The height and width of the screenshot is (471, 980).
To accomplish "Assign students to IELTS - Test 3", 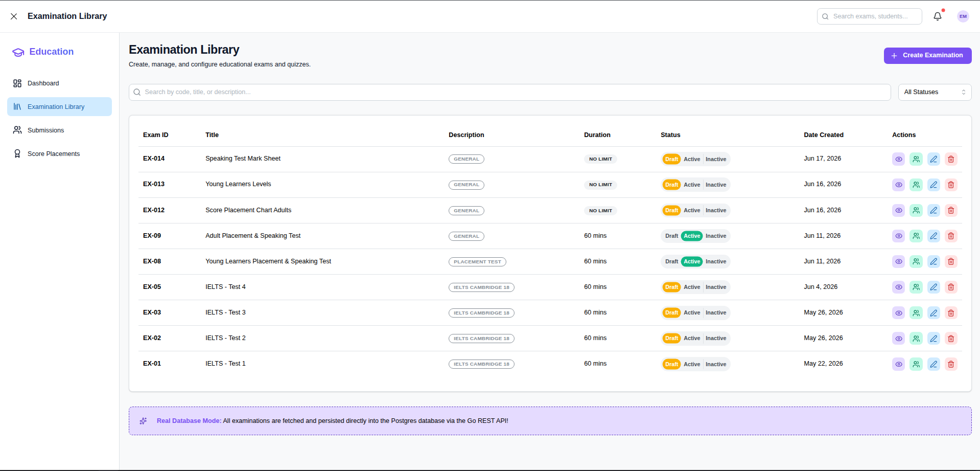I will (x=916, y=312).
